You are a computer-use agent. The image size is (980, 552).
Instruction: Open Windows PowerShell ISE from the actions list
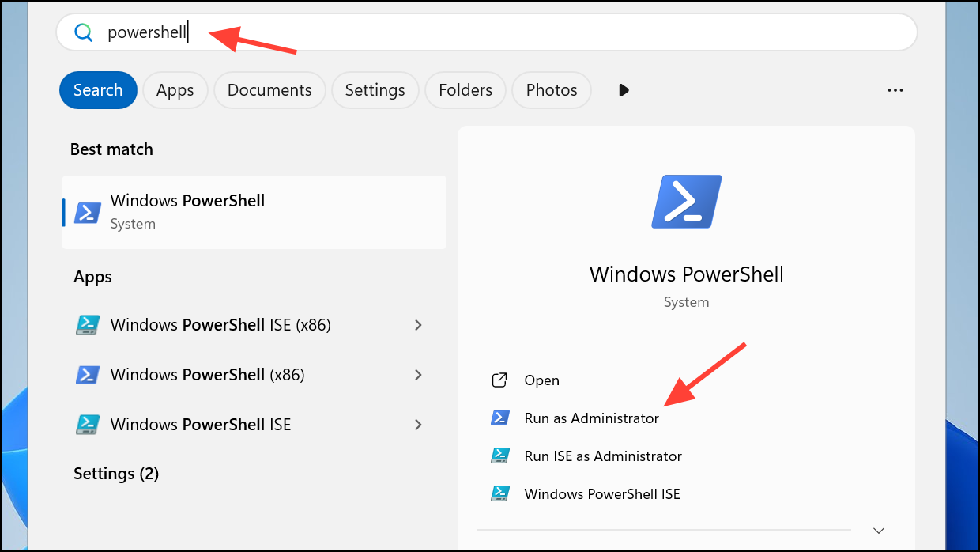tap(601, 494)
